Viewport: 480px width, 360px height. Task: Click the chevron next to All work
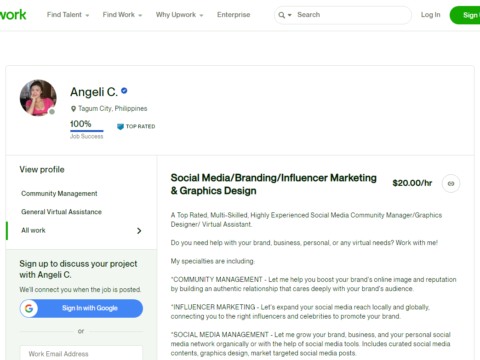tap(139, 231)
